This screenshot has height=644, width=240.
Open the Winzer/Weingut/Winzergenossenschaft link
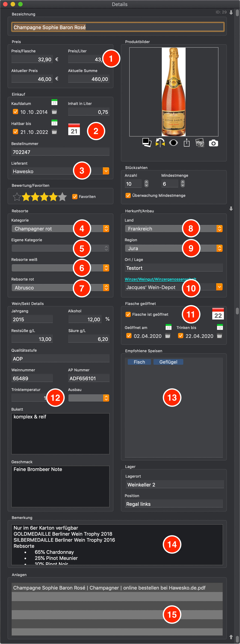tap(160, 279)
